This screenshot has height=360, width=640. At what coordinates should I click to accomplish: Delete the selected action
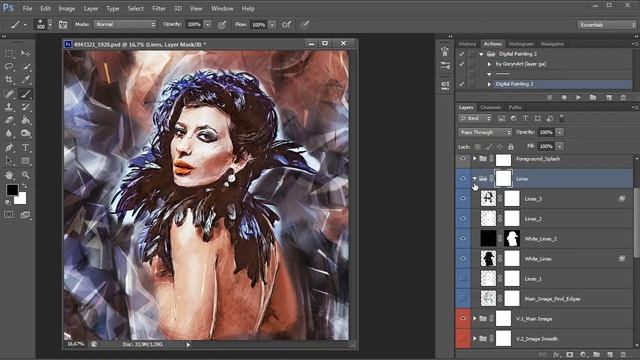623,98
